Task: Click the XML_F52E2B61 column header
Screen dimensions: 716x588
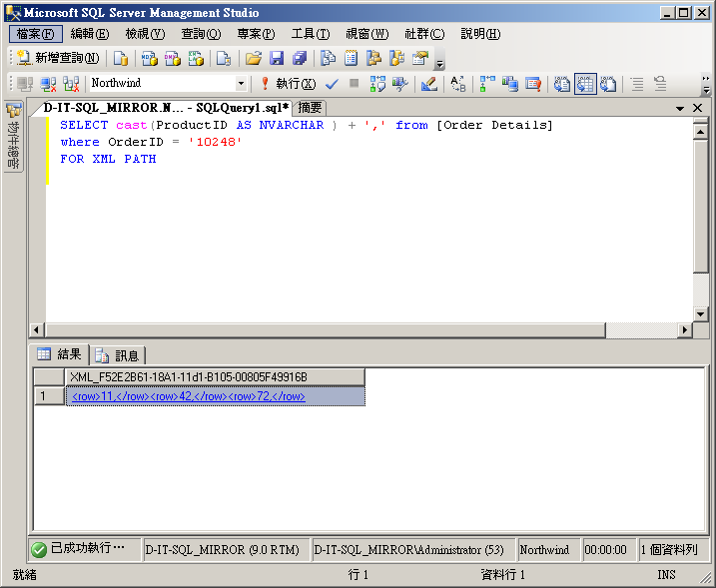Action: [215, 377]
